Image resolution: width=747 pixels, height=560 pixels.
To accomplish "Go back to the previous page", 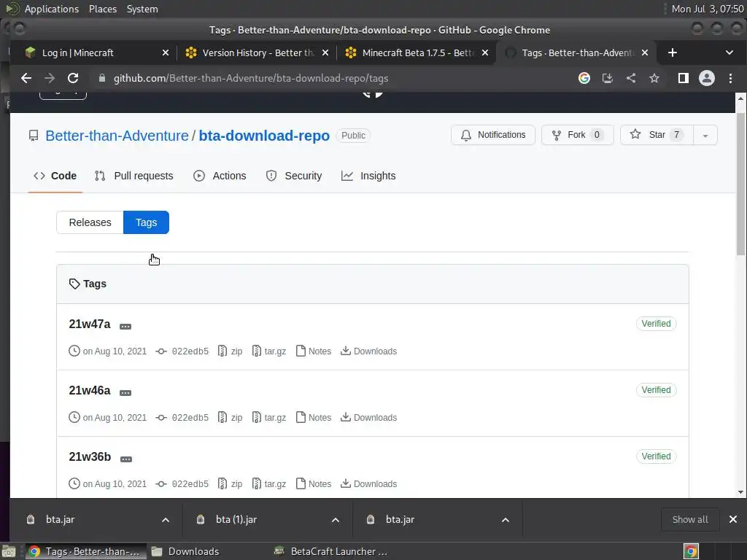I will pos(26,78).
